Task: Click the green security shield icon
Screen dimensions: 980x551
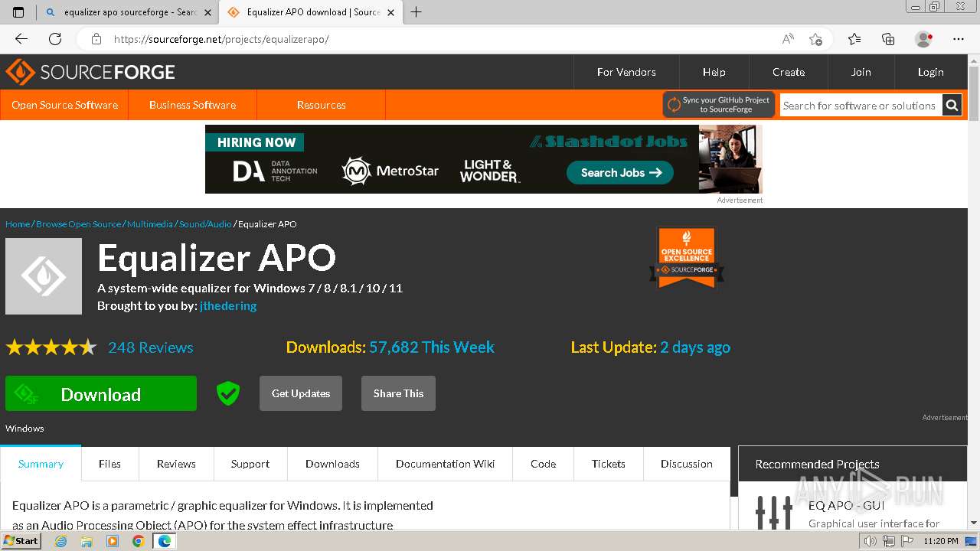Action: click(228, 393)
